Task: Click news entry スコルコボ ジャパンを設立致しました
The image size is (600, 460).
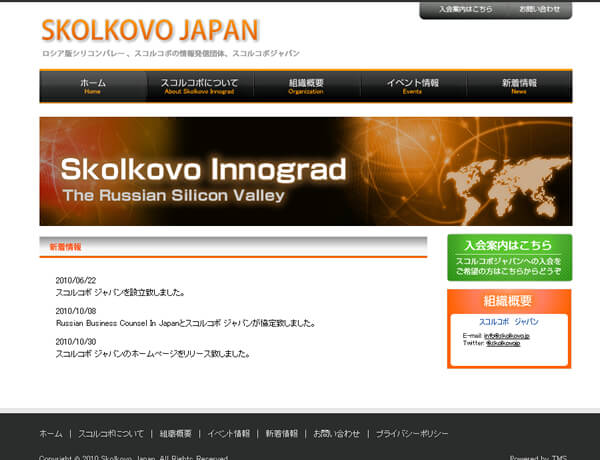Action: tap(120, 292)
